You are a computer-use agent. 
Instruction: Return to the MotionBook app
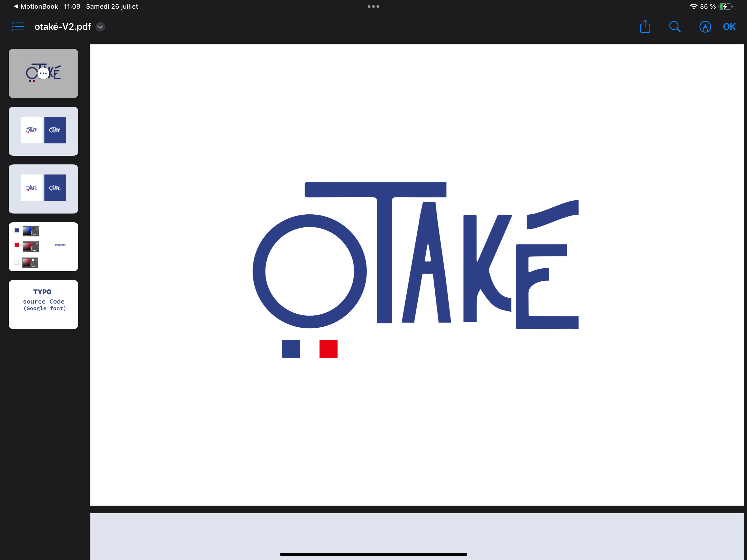[36, 7]
